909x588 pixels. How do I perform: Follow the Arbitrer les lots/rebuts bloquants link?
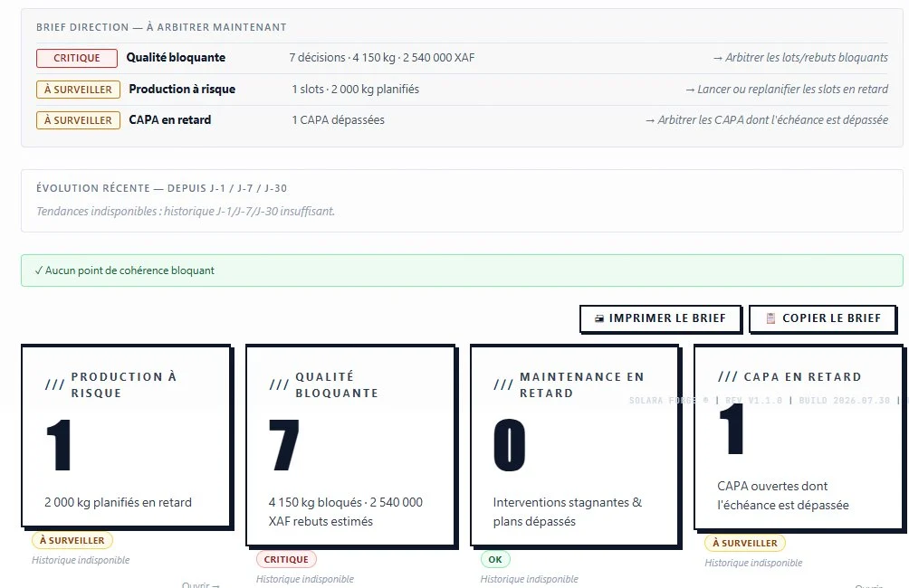pyautogui.click(x=800, y=57)
